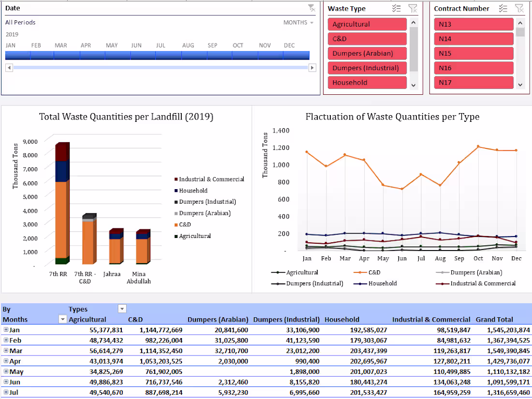Click the timeline's right scroll arrow
Viewport: 532px width, 399px height.
pos(312,68)
